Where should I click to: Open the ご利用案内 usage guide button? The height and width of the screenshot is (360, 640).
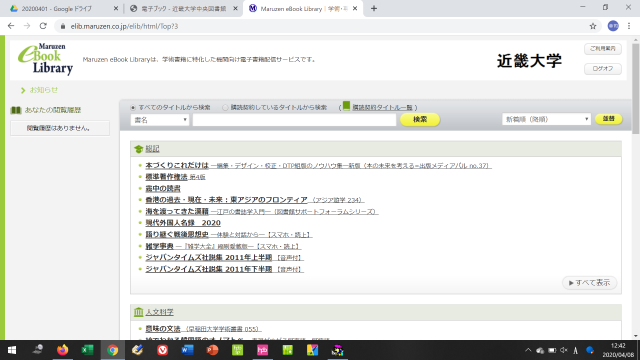603,49
